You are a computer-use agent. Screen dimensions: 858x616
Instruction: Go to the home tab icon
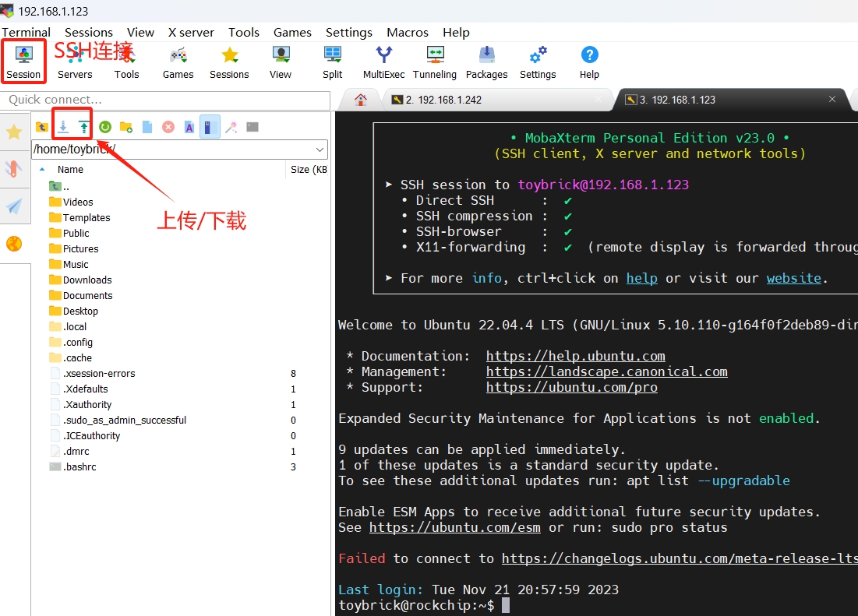pyautogui.click(x=361, y=100)
